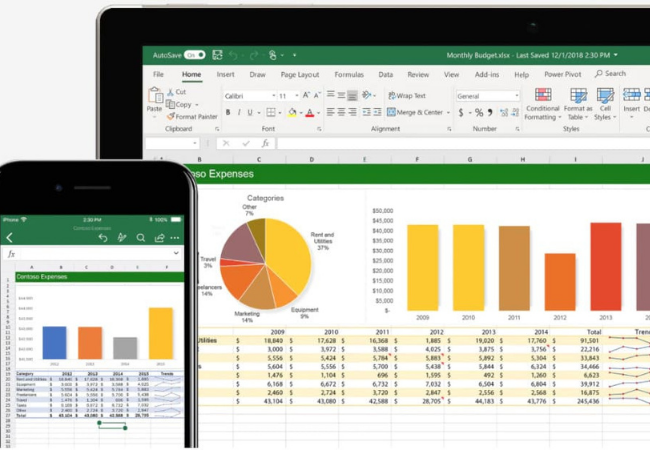This screenshot has width=650, height=450.
Task: Open Conditional Formatting menu
Action: click(542, 104)
